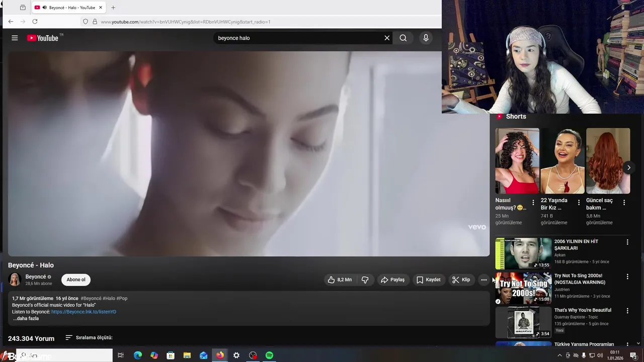Open the Copilot app from the taskbar
The image size is (644, 362).
[154, 355]
